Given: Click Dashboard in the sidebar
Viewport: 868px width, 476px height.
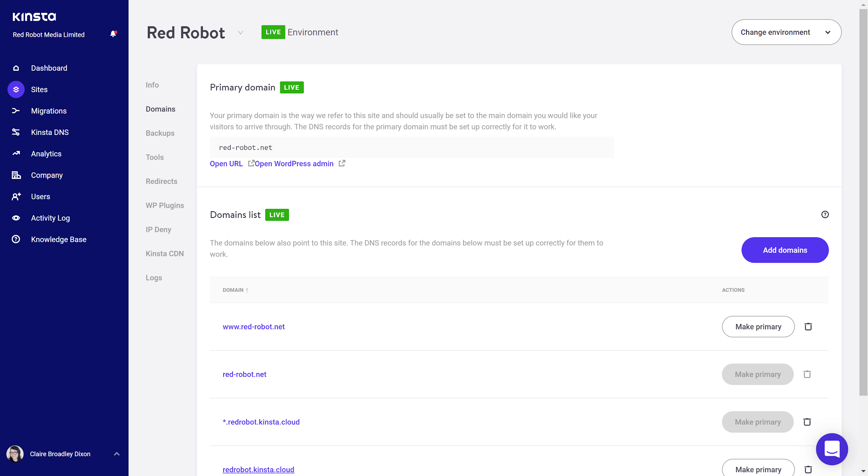Looking at the screenshot, I should tap(49, 68).
